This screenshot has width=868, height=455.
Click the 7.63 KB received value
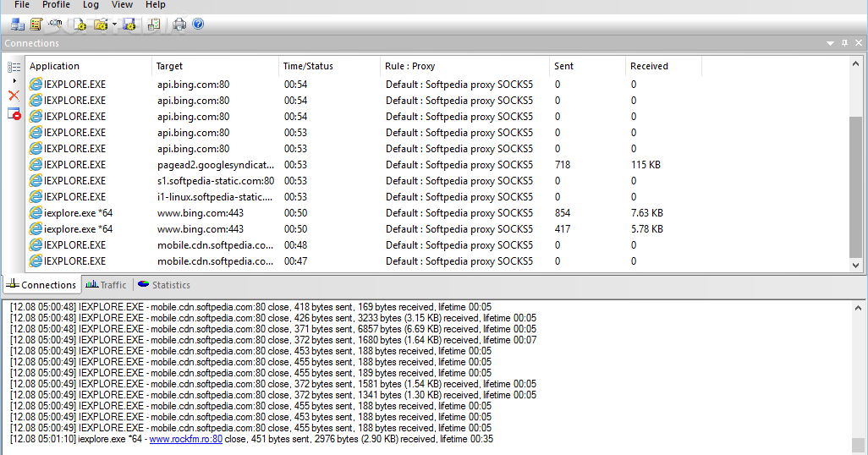[x=647, y=213]
